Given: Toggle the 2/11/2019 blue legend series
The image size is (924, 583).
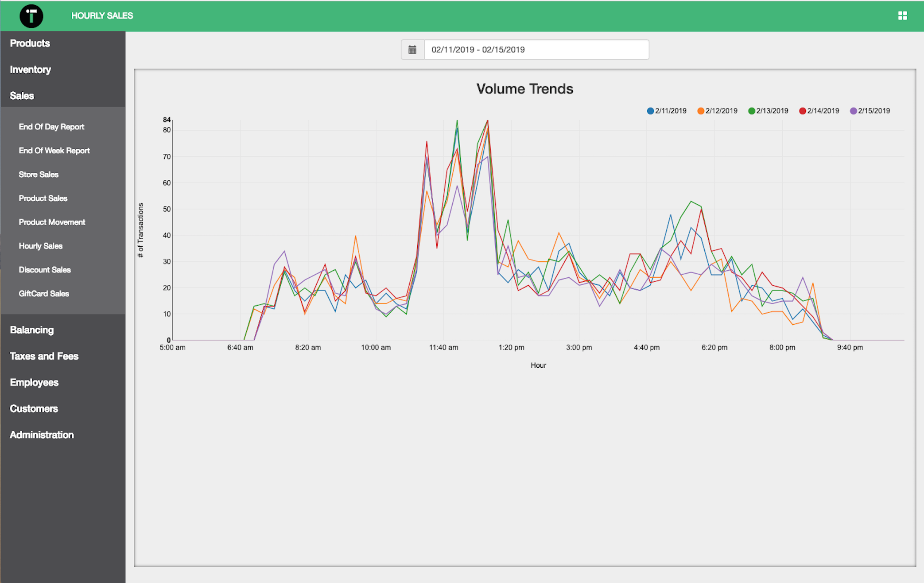Looking at the screenshot, I should pos(667,111).
